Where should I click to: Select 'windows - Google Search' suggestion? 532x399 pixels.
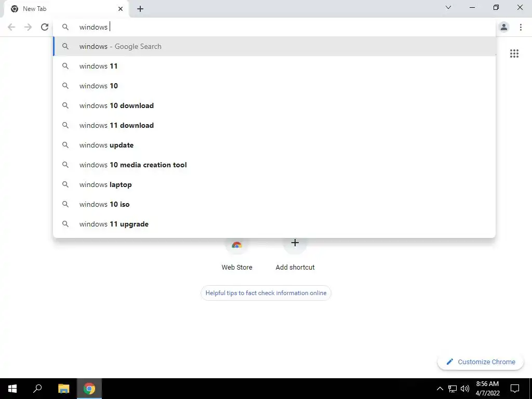point(274,46)
